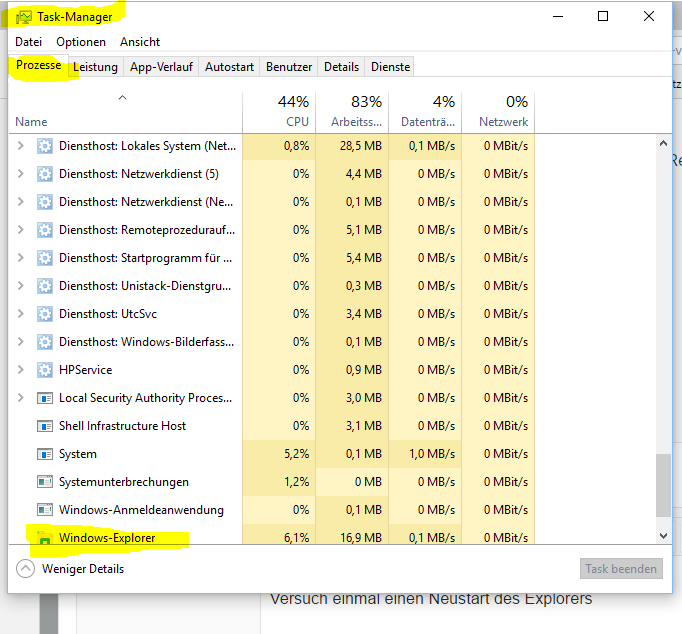Expand Diensthost: UtcSvc row
Screen dimensions: 682x634
point(20,314)
